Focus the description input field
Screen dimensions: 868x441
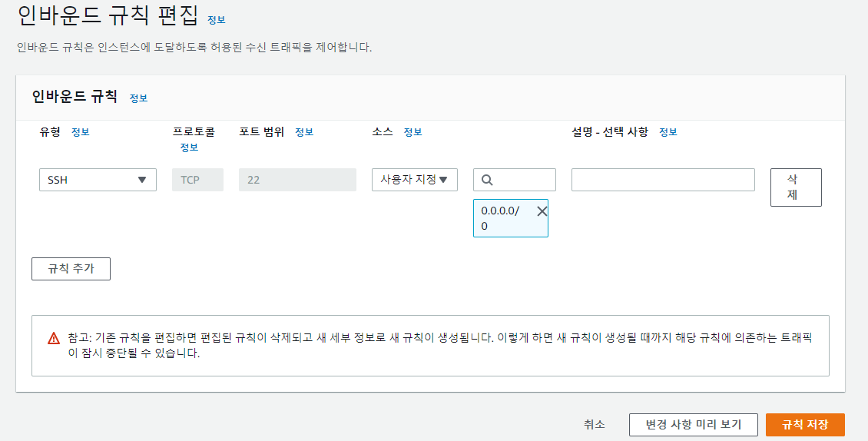pos(663,180)
